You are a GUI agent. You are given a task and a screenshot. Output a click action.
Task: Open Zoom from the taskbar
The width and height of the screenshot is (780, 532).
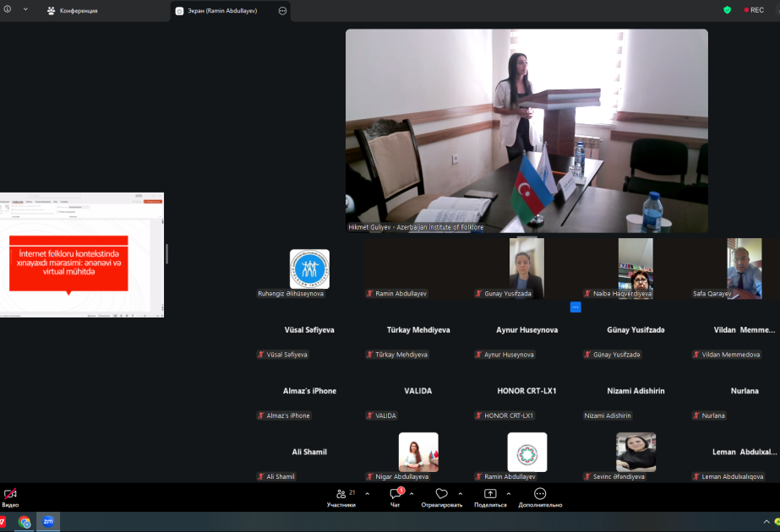[48, 522]
